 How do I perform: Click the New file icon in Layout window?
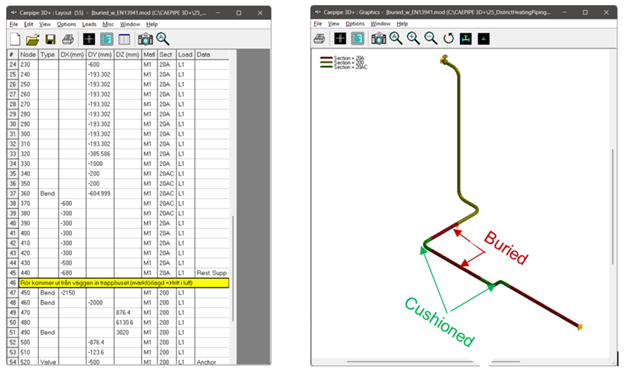point(15,39)
